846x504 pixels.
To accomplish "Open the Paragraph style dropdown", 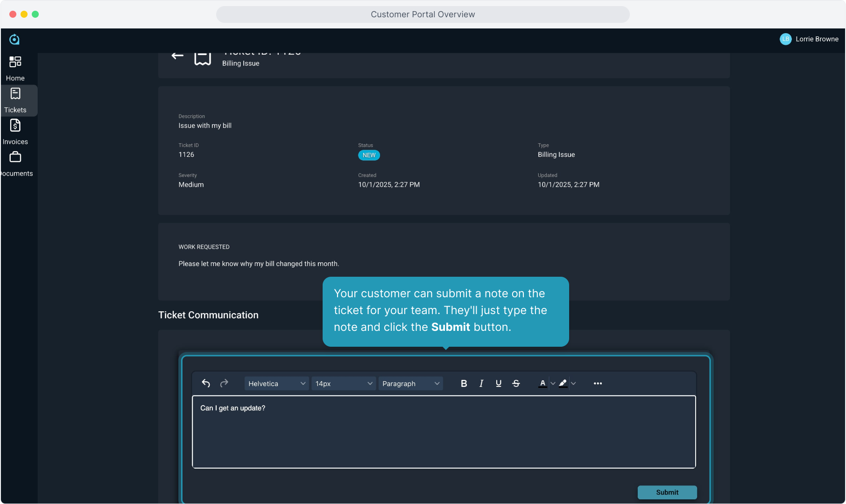I will [410, 383].
